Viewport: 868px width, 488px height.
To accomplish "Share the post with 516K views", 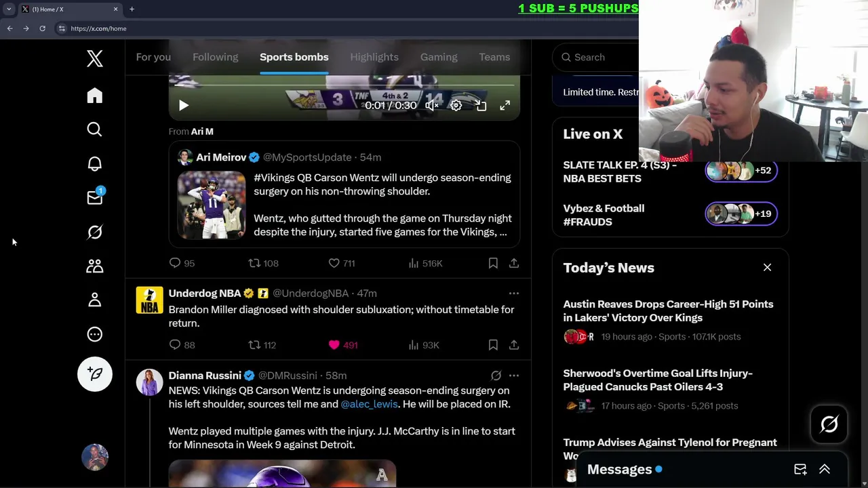I will tap(514, 263).
